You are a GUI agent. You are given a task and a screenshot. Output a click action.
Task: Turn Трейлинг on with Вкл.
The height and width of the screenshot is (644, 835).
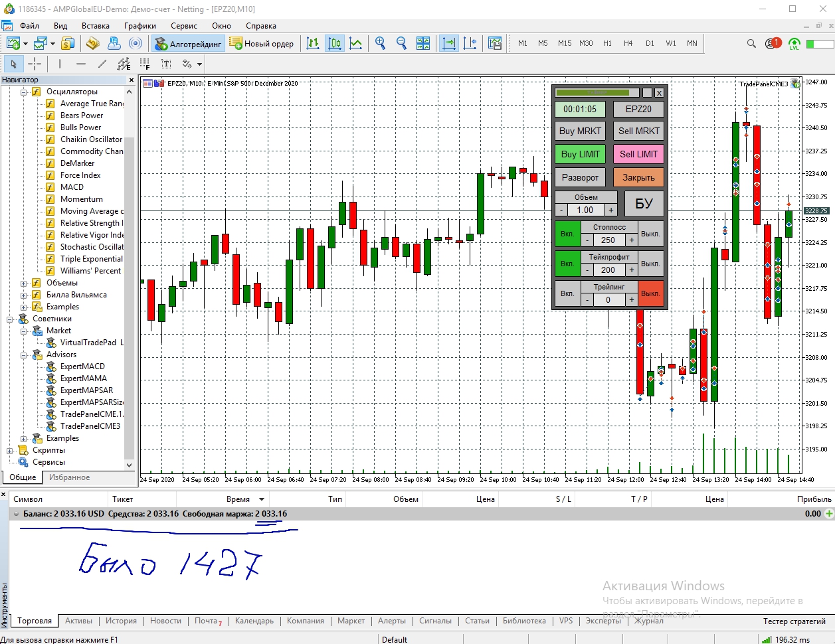pyautogui.click(x=567, y=293)
